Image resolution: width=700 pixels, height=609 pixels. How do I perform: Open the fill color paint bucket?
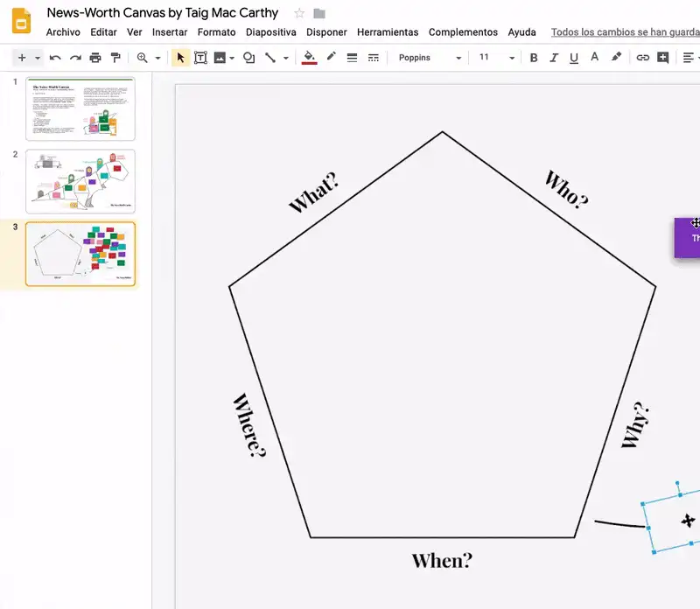(309, 58)
